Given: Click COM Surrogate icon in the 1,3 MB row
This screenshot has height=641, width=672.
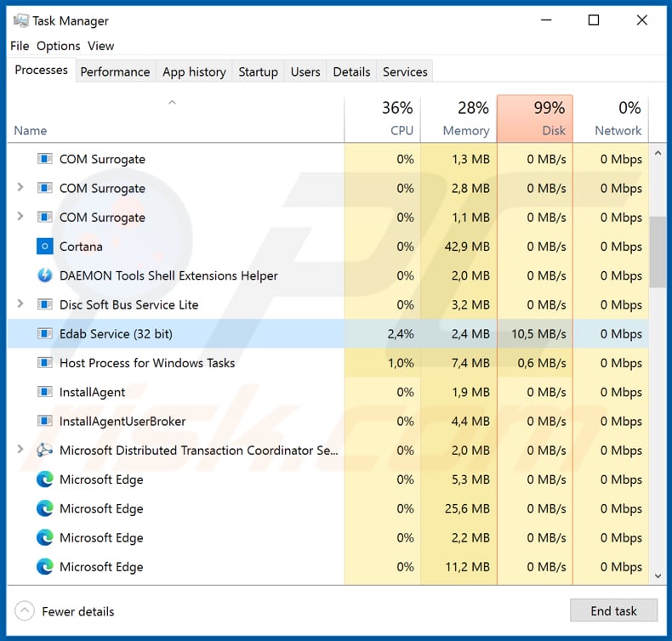Looking at the screenshot, I should click(x=44, y=159).
